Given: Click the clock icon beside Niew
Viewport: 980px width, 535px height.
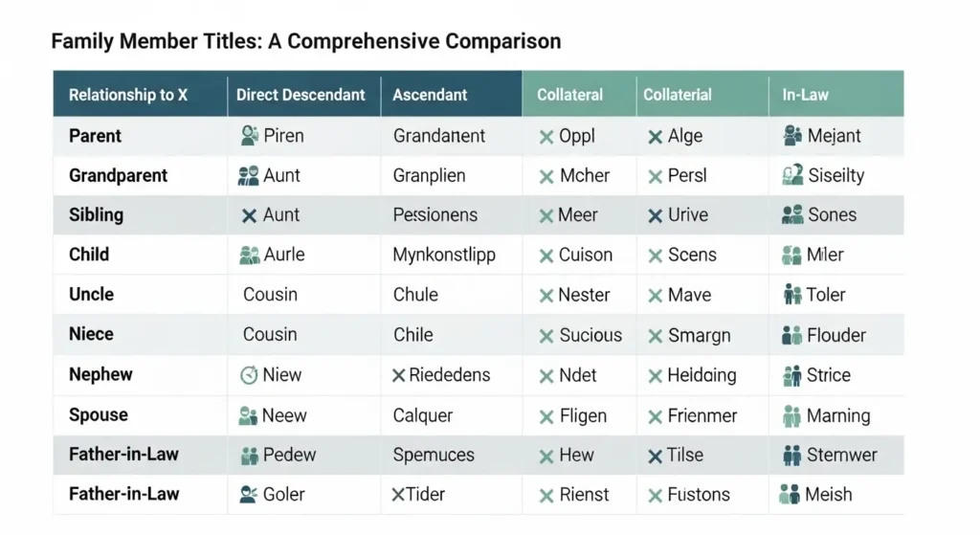Looking at the screenshot, I should coord(249,375).
